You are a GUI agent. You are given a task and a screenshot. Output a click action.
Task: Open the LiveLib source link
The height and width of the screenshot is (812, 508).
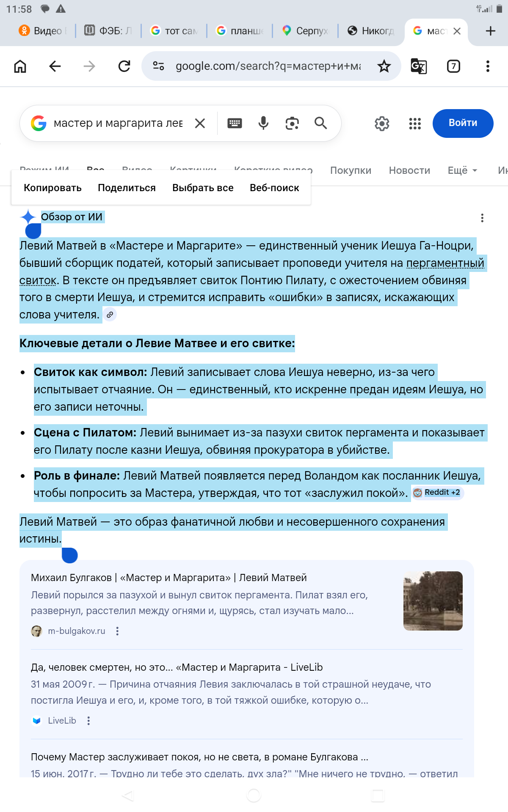coord(62,721)
